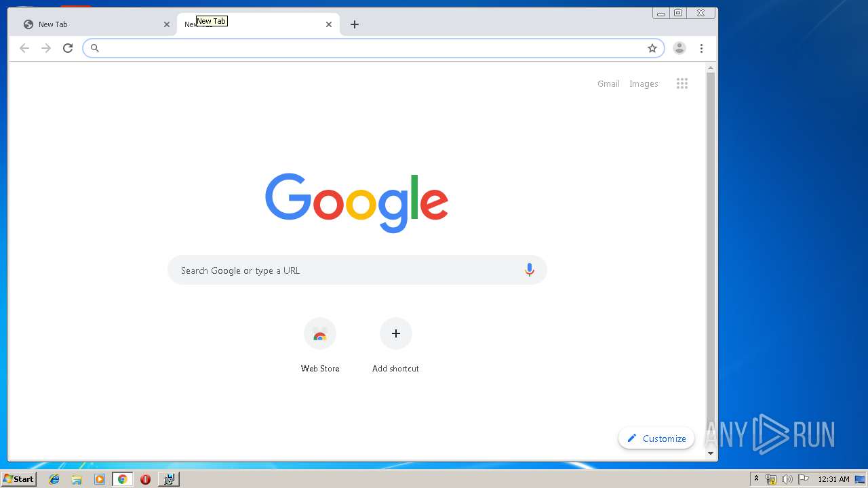Open the Images link
The height and width of the screenshot is (488, 868).
pos(644,84)
